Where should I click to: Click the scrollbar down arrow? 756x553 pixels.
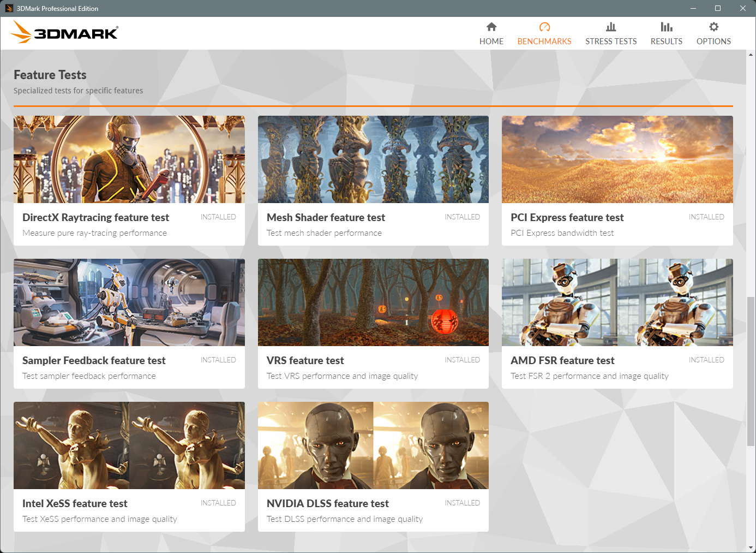pyautogui.click(x=751, y=548)
